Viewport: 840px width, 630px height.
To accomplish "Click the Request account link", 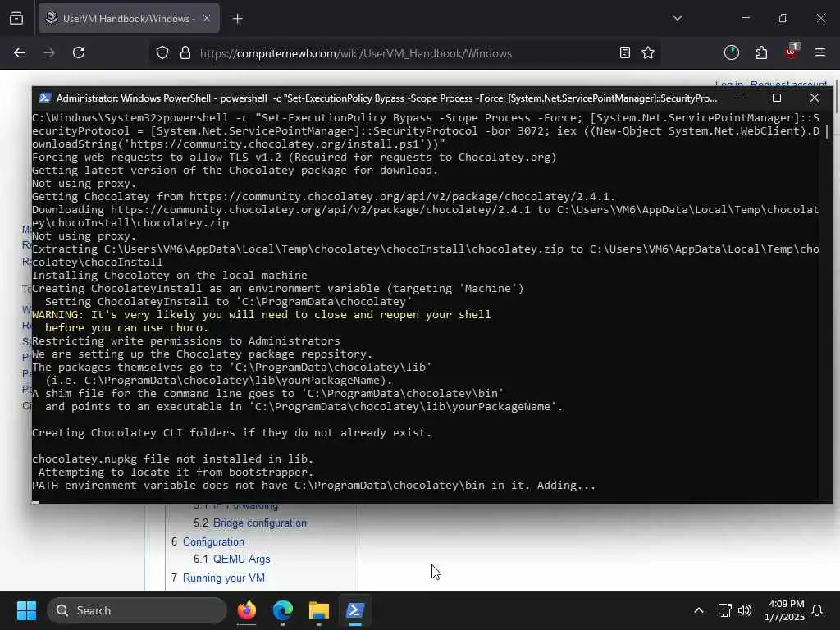I will click(x=788, y=84).
